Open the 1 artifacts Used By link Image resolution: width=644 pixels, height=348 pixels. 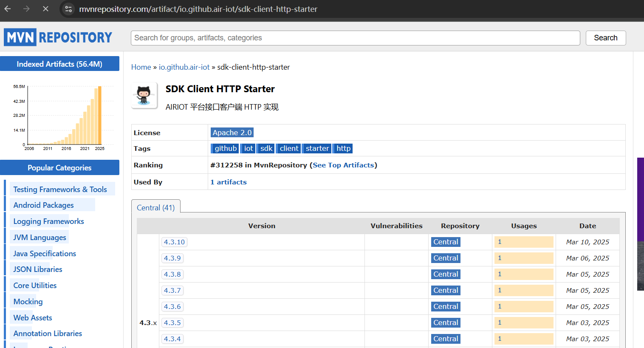click(x=229, y=182)
